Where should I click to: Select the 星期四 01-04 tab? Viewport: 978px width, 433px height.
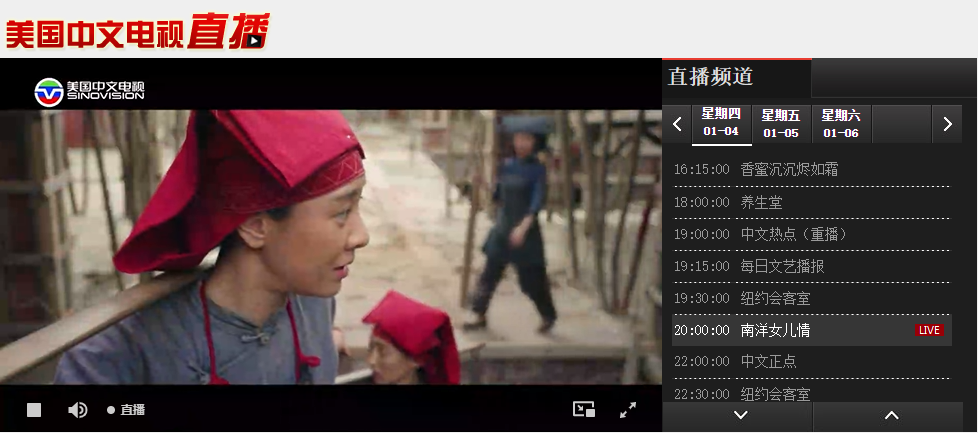[x=721, y=123]
